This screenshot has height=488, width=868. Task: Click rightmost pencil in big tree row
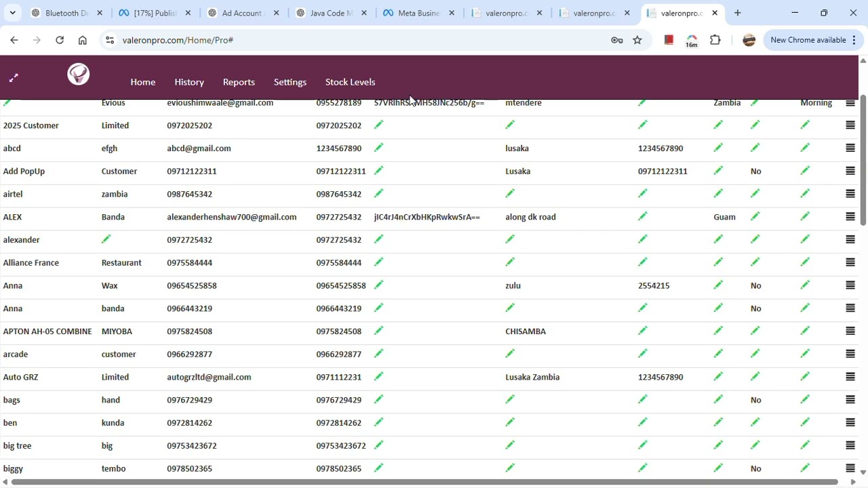pos(805,445)
